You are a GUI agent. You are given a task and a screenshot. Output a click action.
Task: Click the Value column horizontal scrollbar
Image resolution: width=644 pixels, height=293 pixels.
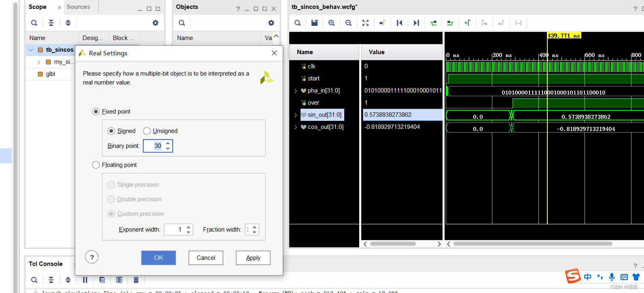[x=393, y=244]
